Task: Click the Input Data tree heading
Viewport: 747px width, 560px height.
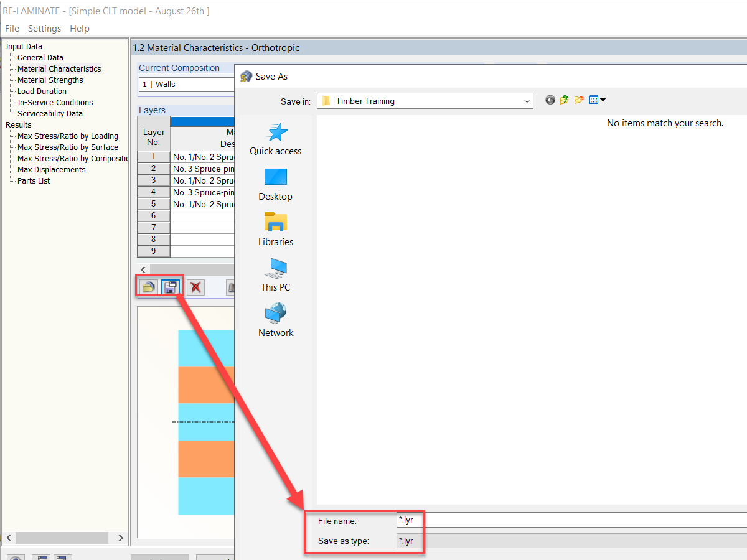Action: (x=24, y=47)
